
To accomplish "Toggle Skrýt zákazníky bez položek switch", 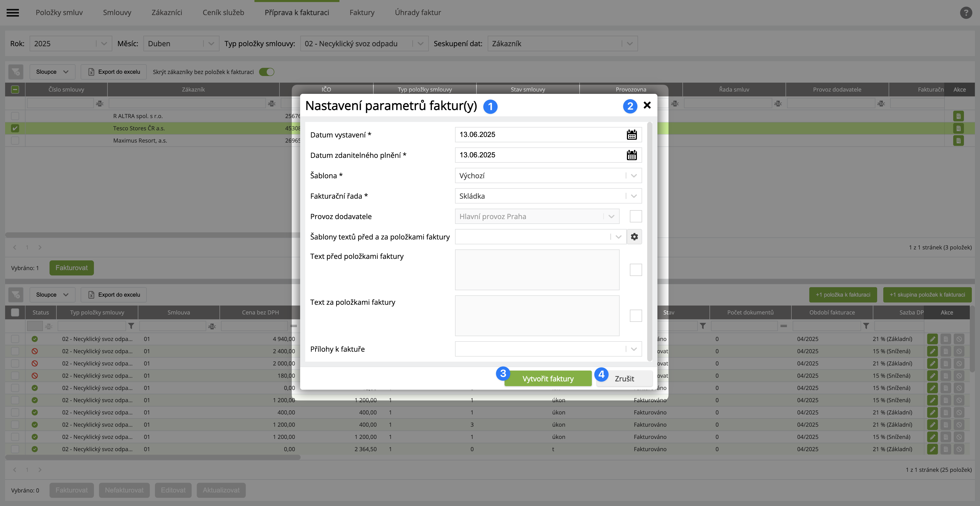I will click(x=266, y=72).
